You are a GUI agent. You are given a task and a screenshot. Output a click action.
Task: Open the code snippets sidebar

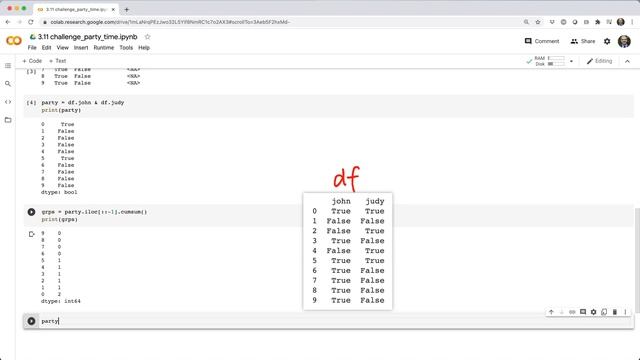point(8,102)
